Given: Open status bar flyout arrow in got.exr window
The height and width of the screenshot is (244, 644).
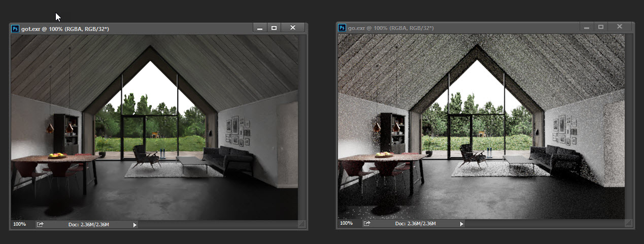Looking at the screenshot, I should click(134, 225).
